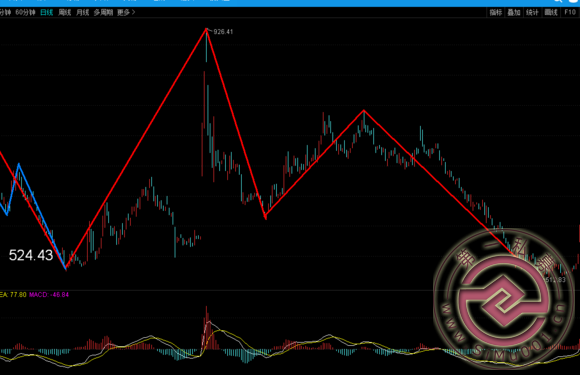Viewport: 580px width, 375px height.
Task: Switch to the 月线 monthly tab
Action: pyautogui.click(x=82, y=13)
